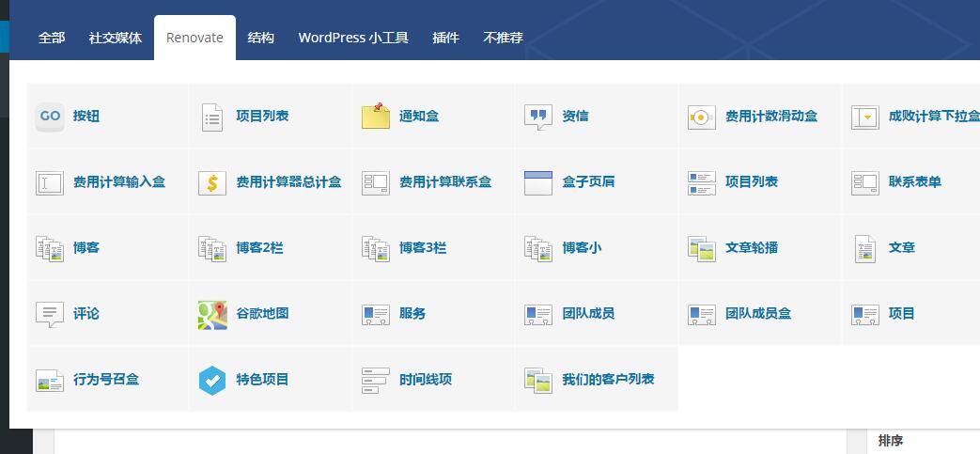
Task: Click the image stack icon for 文章轮播
Action: point(701,249)
